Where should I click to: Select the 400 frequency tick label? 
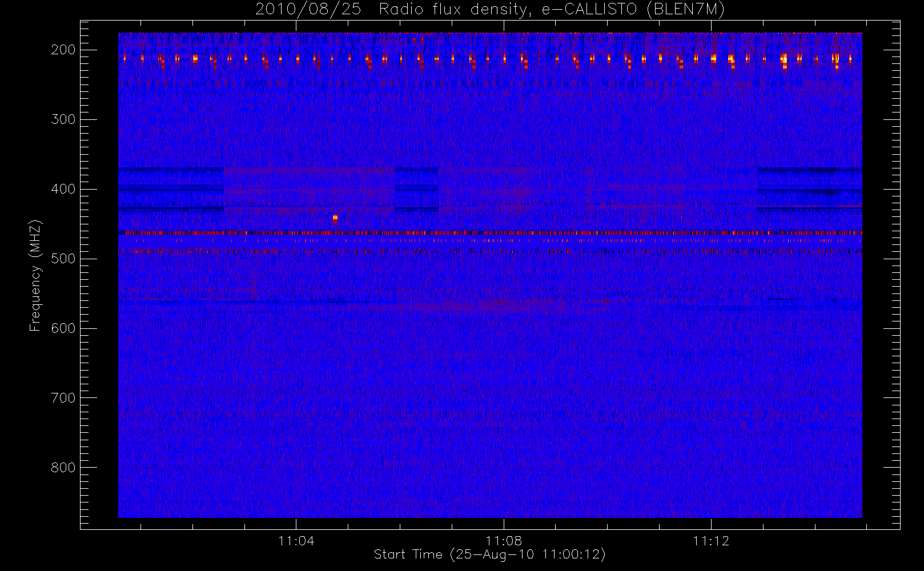pyautogui.click(x=63, y=189)
